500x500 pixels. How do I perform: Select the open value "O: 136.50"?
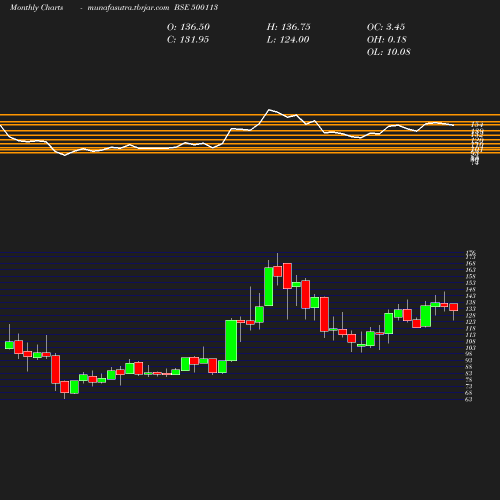pyautogui.click(x=188, y=27)
